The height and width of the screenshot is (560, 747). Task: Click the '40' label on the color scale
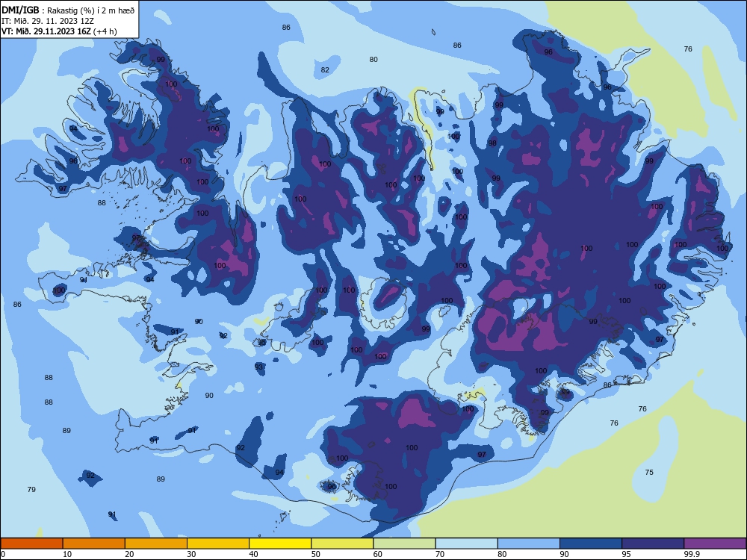tap(253, 554)
